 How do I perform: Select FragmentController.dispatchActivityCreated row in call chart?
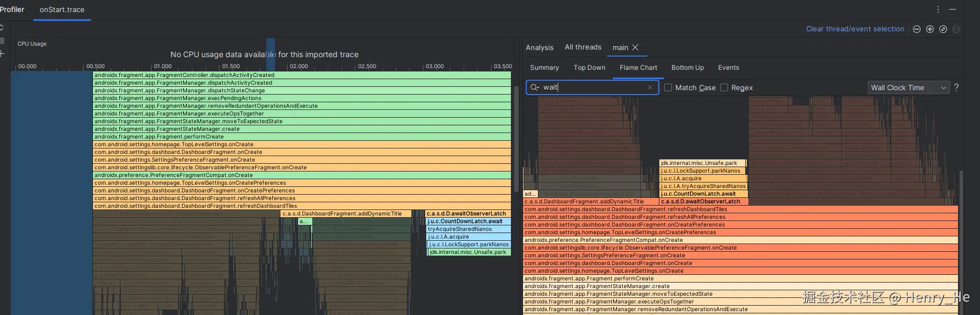tap(302, 75)
